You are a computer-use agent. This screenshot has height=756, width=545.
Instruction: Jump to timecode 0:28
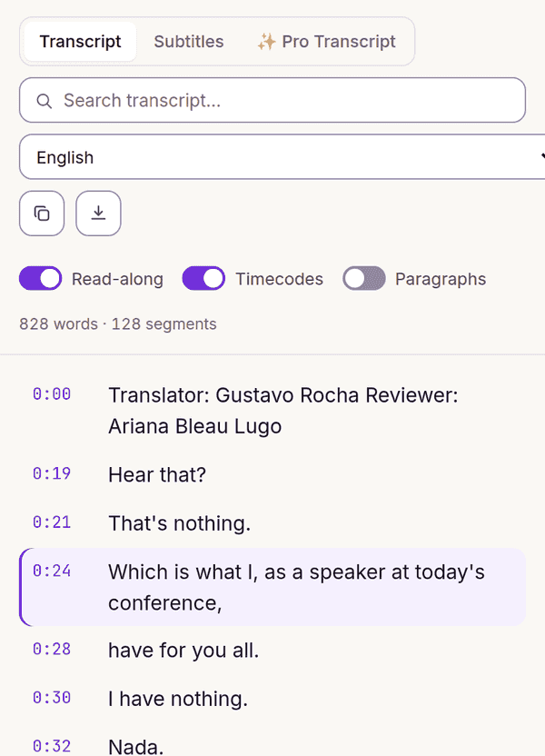click(x=52, y=649)
